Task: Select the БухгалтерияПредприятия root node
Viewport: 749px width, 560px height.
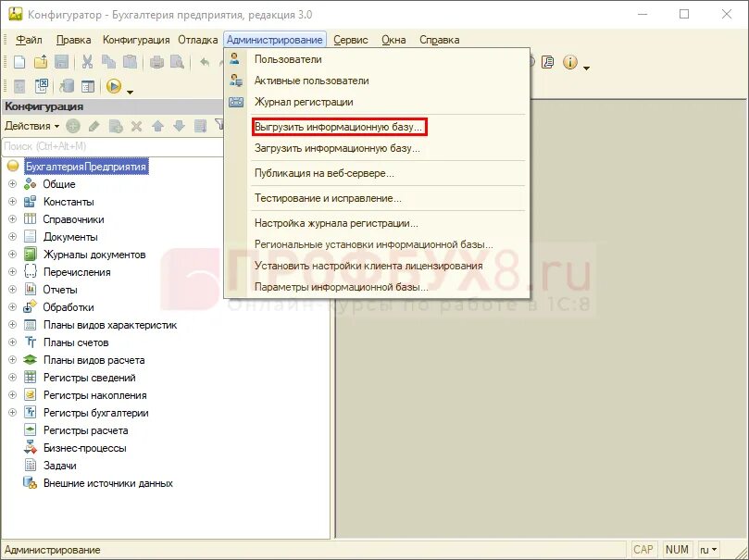Action: [86, 167]
